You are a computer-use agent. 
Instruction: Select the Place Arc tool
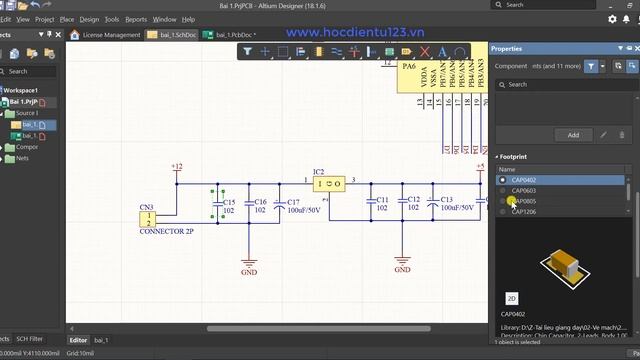(460, 52)
